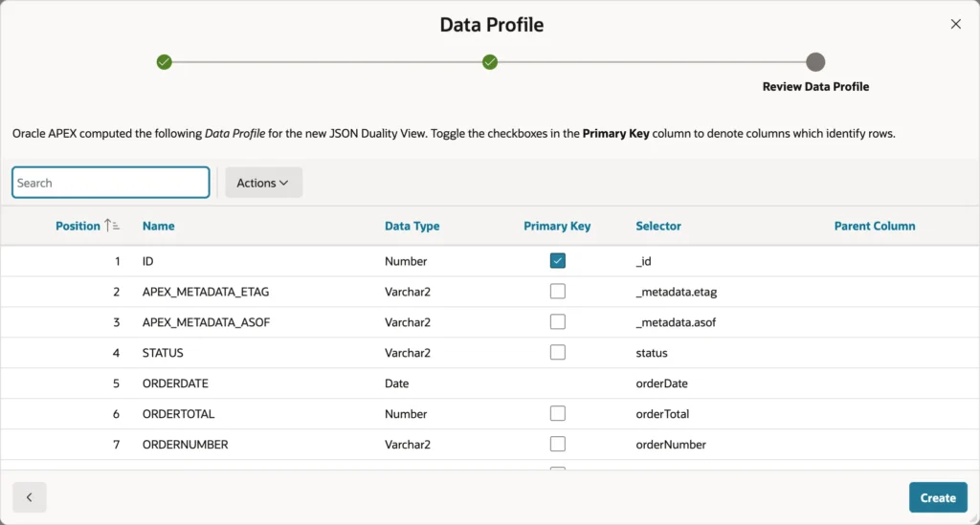Select the APEX_METADATA_ETAG name cell
The image size is (980, 525).
point(206,292)
